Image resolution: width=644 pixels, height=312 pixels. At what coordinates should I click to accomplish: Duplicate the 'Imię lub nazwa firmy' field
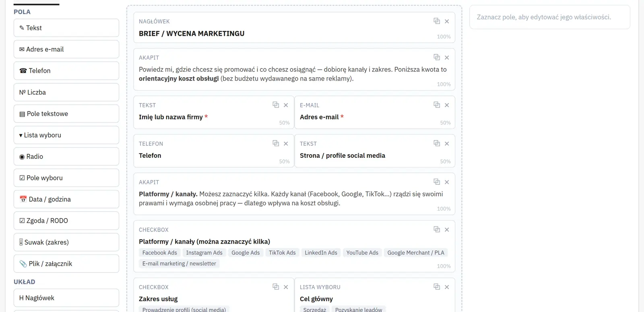(x=276, y=105)
